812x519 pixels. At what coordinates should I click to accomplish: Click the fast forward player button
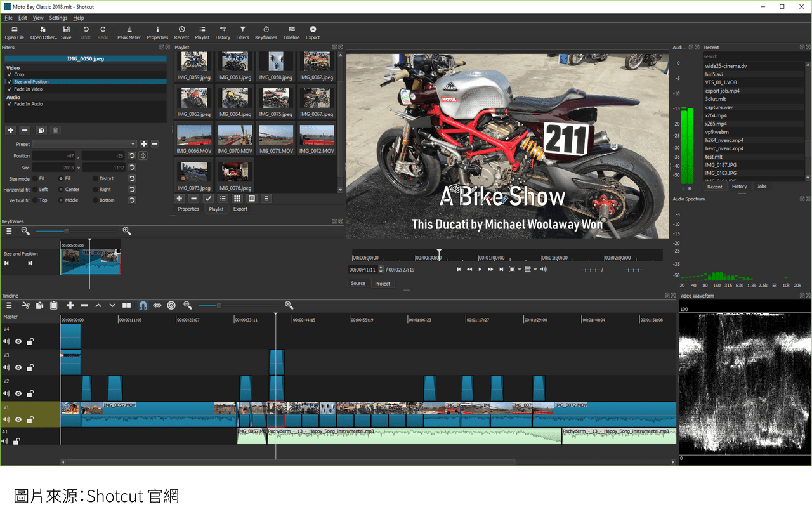pos(490,270)
